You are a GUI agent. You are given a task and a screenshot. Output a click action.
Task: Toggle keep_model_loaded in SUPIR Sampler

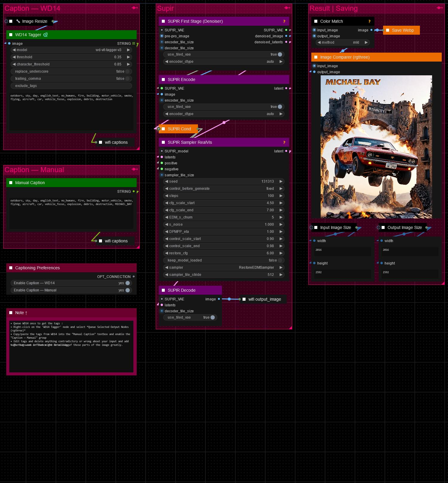[280, 260]
